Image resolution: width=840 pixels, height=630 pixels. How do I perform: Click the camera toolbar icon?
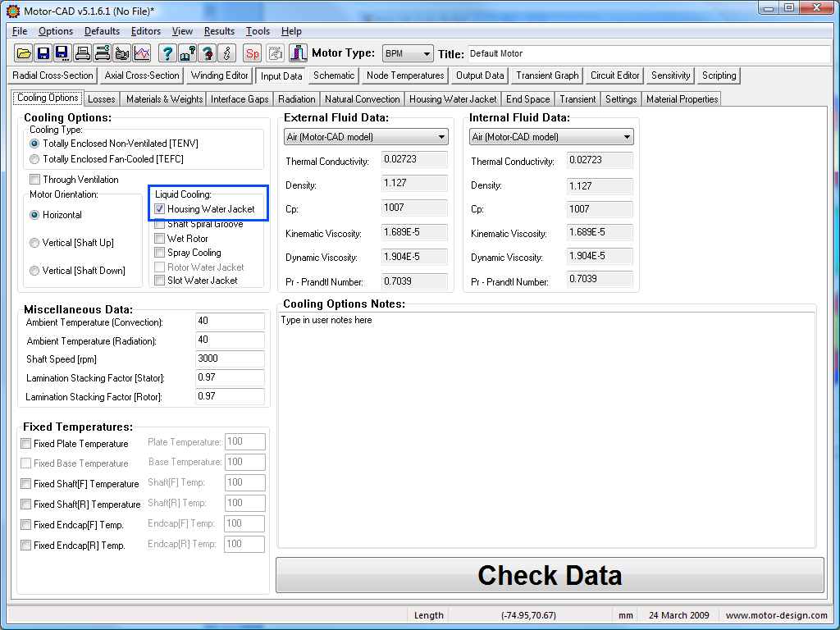coord(122,53)
